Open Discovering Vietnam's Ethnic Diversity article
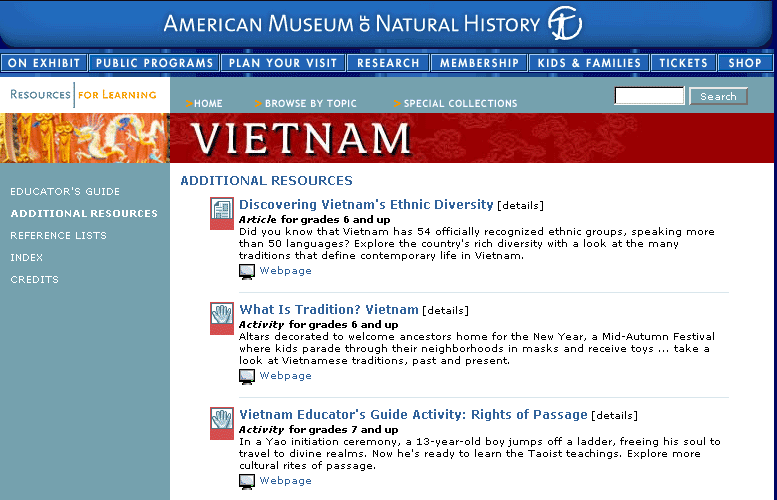777x500 pixels. point(366,205)
